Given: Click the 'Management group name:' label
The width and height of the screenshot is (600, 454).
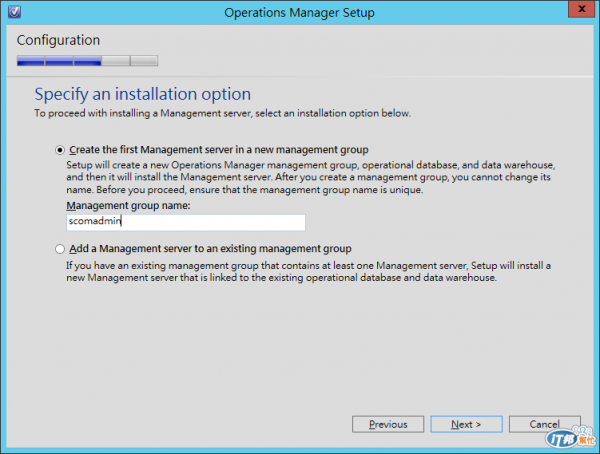Looking at the screenshot, I should [128, 206].
